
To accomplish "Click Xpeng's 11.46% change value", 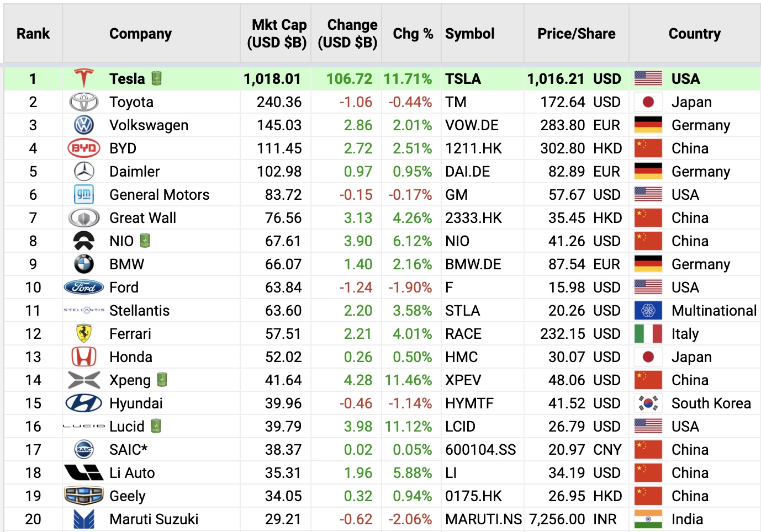I will point(408,380).
